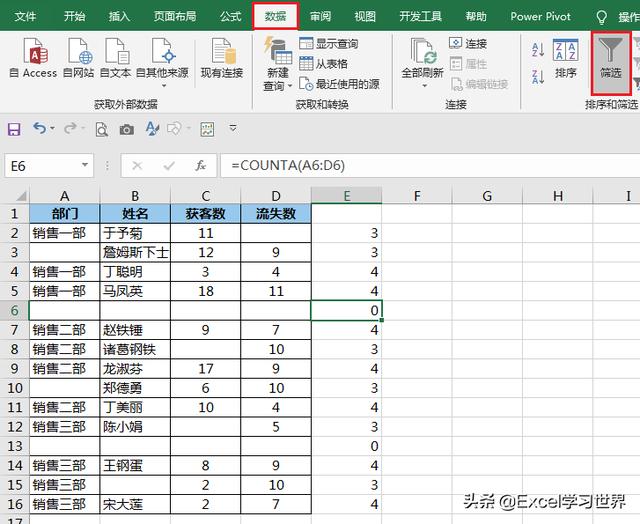This screenshot has width=640, height=524.
Task: Switch to the 页面布局 tab
Action: [175, 16]
